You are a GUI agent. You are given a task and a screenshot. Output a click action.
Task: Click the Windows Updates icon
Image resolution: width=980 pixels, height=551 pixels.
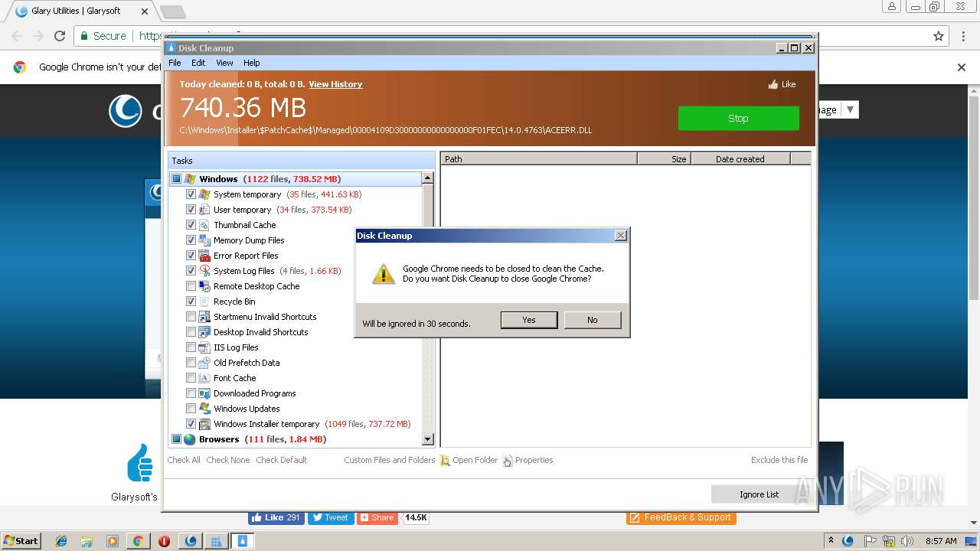pyautogui.click(x=204, y=409)
